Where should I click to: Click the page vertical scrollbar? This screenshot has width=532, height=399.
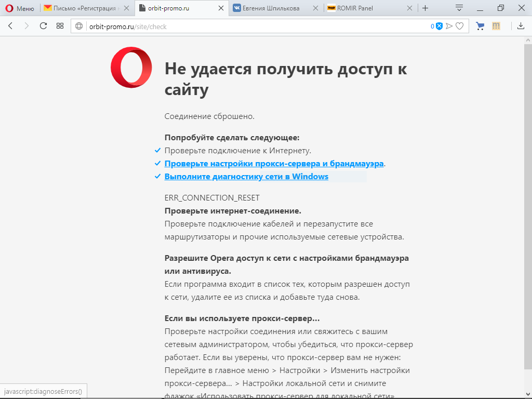click(x=528, y=207)
